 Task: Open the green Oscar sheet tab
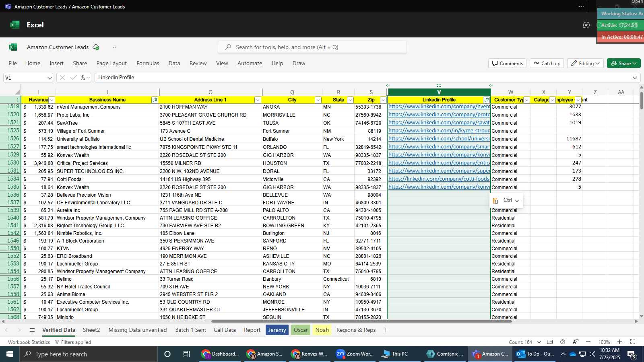click(301, 330)
